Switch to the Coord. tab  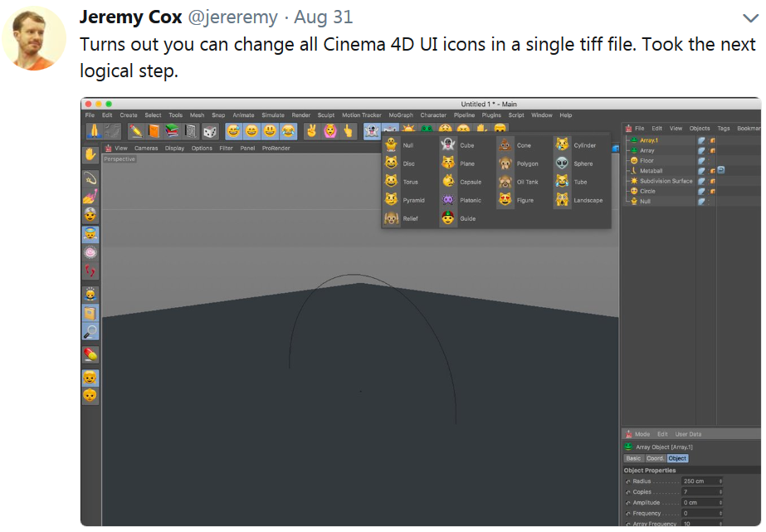655,458
